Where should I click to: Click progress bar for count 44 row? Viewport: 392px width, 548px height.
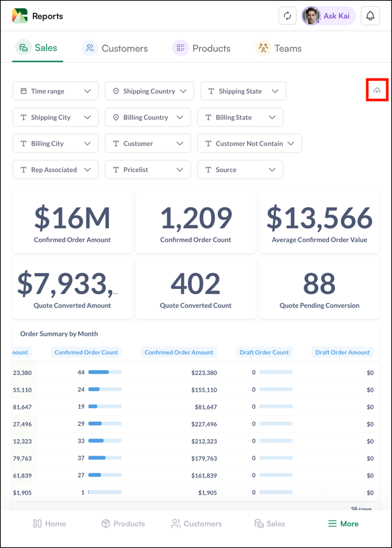[x=105, y=373]
